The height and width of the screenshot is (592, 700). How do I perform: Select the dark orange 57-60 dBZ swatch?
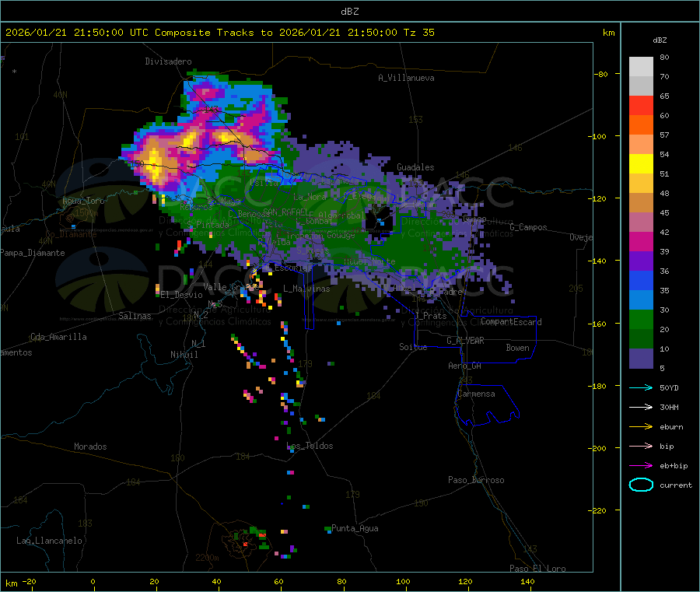click(641, 125)
